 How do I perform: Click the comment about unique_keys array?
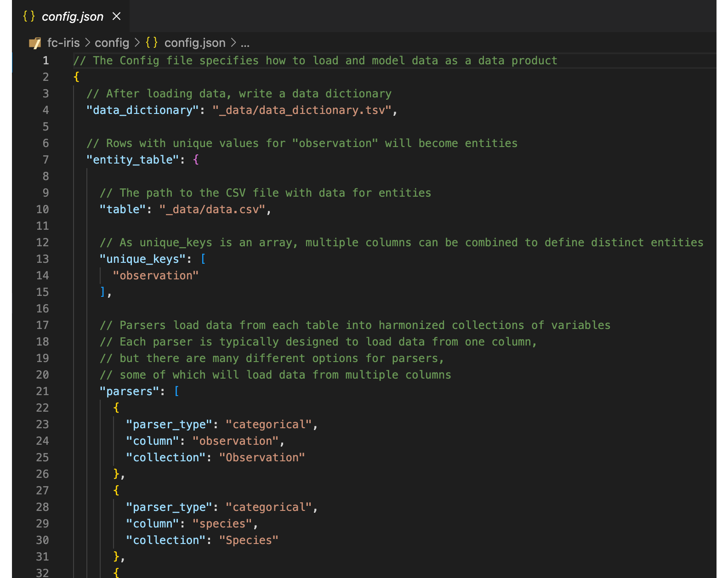point(402,243)
